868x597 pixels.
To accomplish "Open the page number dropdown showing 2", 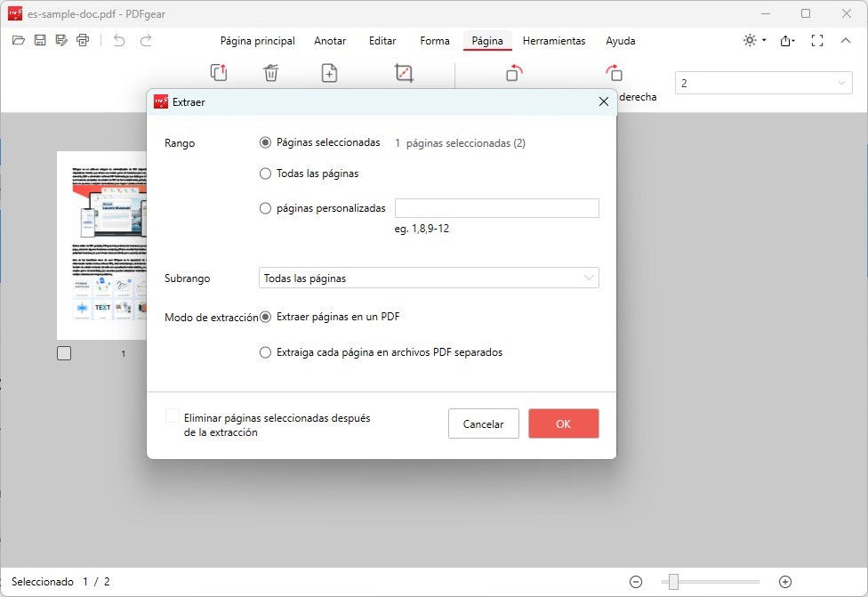I will click(x=763, y=82).
